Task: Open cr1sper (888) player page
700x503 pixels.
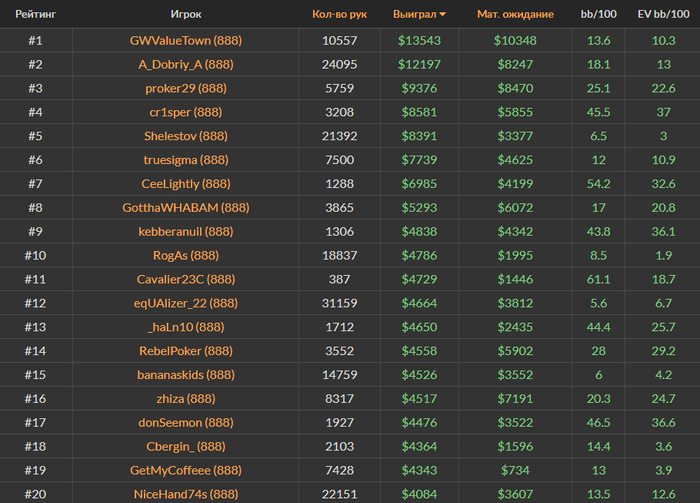Action: [186, 112]
